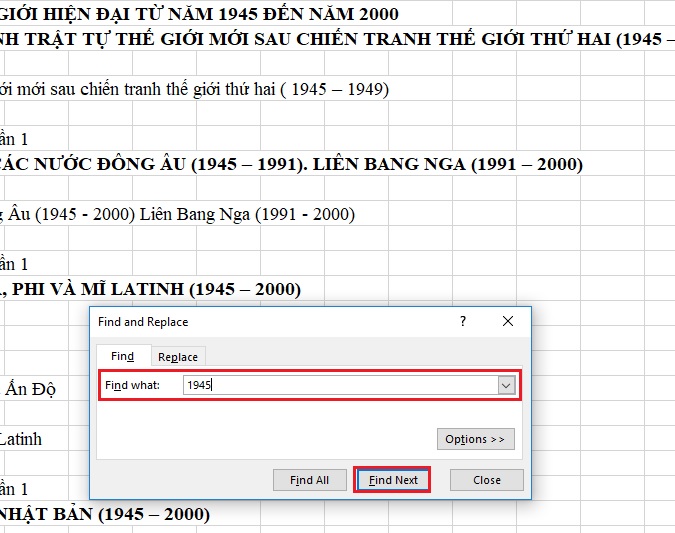Select the cell ending in 'Latinh'
675x533 pixels.
[21, 439]
